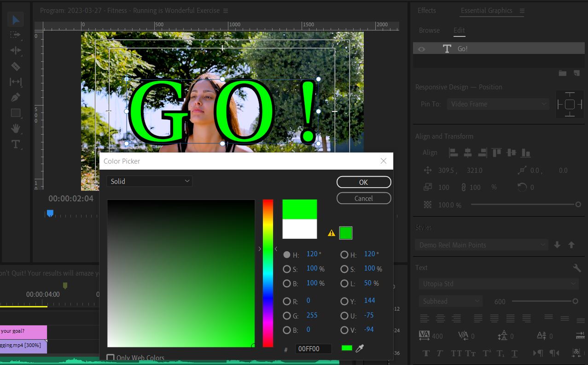
Task: Apply the underline text style
Action: (514, 353)
